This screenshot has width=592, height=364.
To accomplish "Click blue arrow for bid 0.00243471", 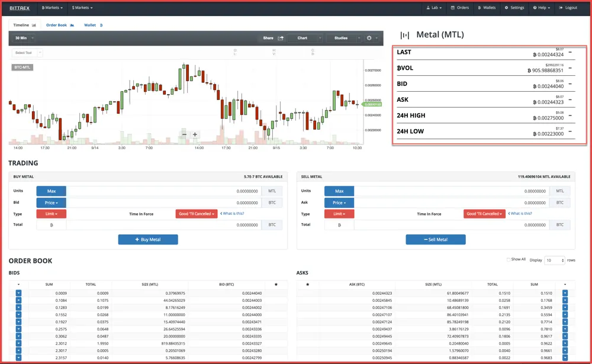I will pos(18,322).
